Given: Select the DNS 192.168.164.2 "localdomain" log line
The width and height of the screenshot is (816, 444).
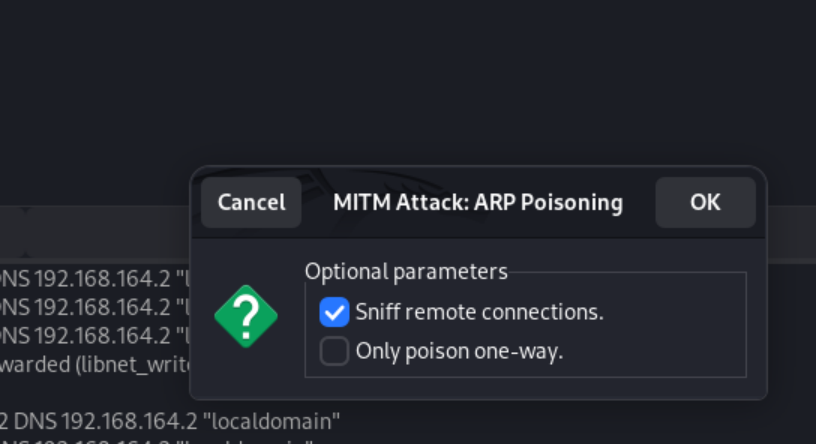Looking at the screenshot, I should click(170, 418).
